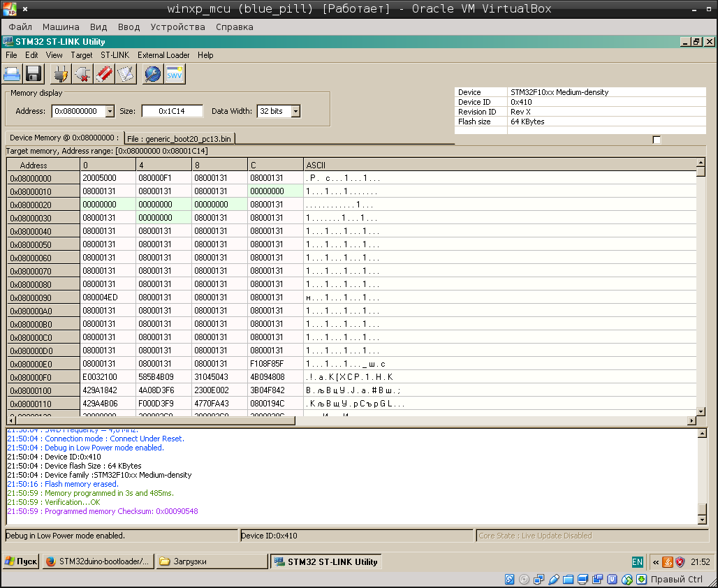The width and height of the screenshot is (718, 588).
Task: Click the VirtualBox XP title bar icon
Action: click(10, 8)
